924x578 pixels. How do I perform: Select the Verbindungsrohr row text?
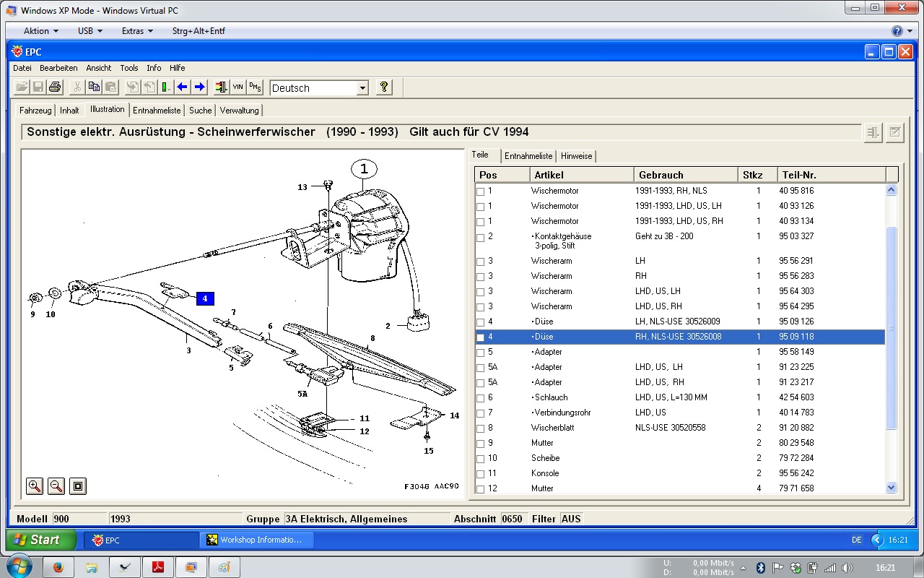(561, 413)
